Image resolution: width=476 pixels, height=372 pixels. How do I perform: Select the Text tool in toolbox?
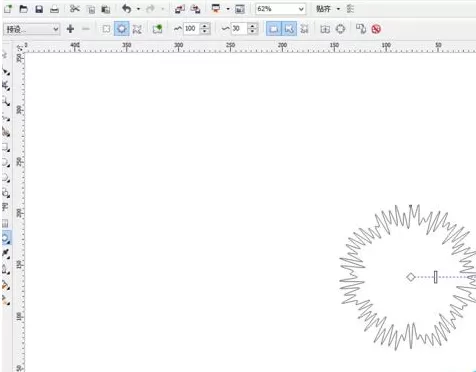[6, 207]
